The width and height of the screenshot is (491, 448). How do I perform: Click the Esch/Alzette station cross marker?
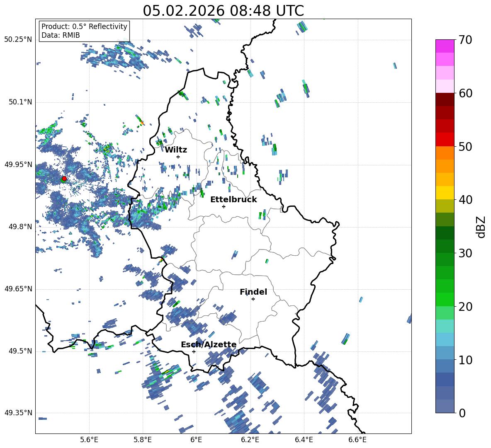point(194,351)
